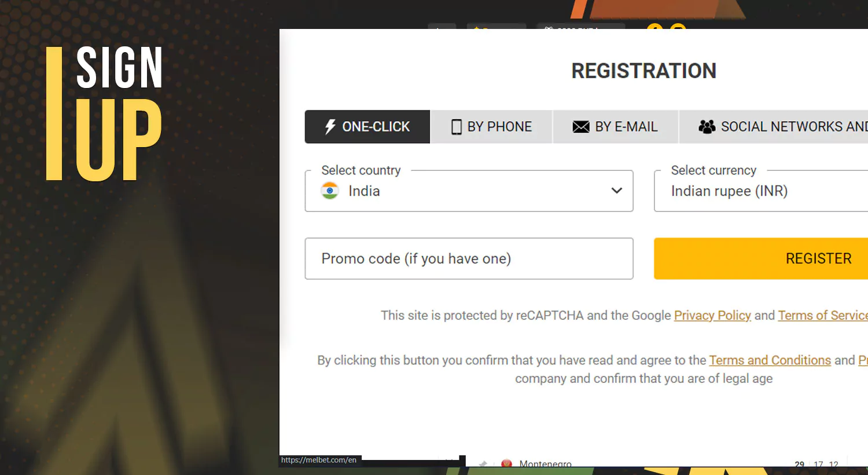Click the phone icon on BY PHONE tab

[x=457, y=126]
